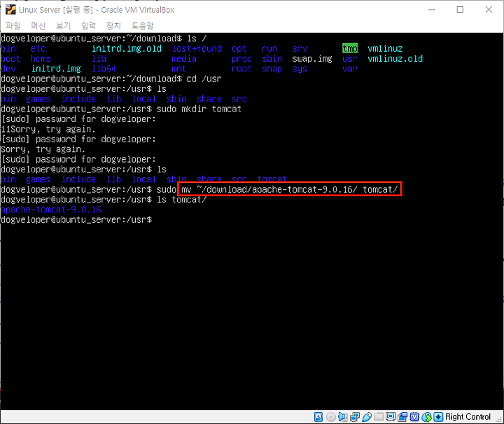The image size is (504, 424).
Task: Click the apache-tomcat-9.0.16 listing line
Action: 51,210
